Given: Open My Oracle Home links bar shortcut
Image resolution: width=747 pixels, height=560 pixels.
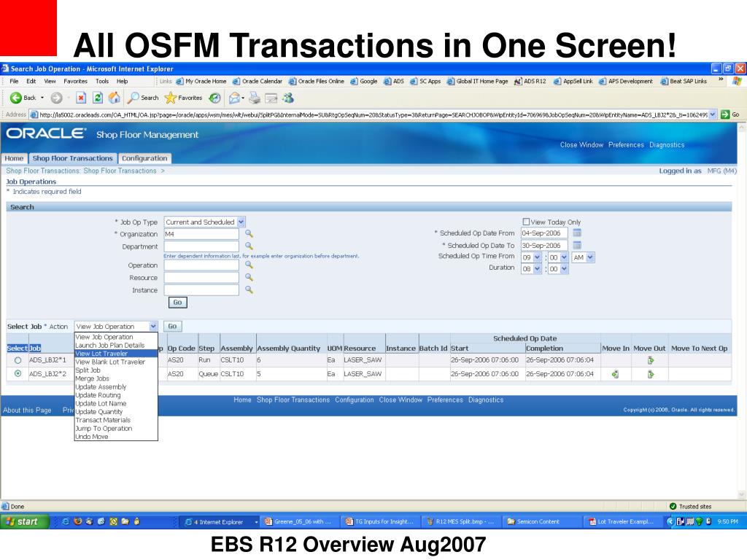Looking at the screenshot, I should tap(201, 82).
